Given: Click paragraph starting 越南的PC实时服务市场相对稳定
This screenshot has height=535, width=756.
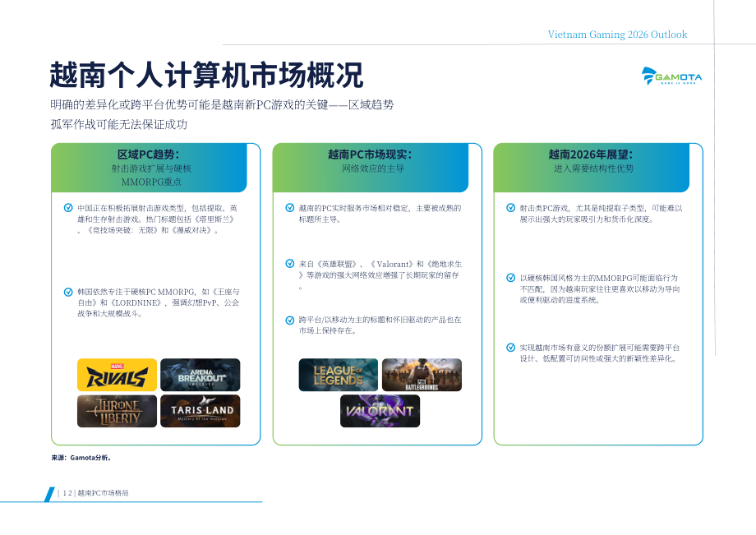Looking at the screenshot, I should (380, 214).
